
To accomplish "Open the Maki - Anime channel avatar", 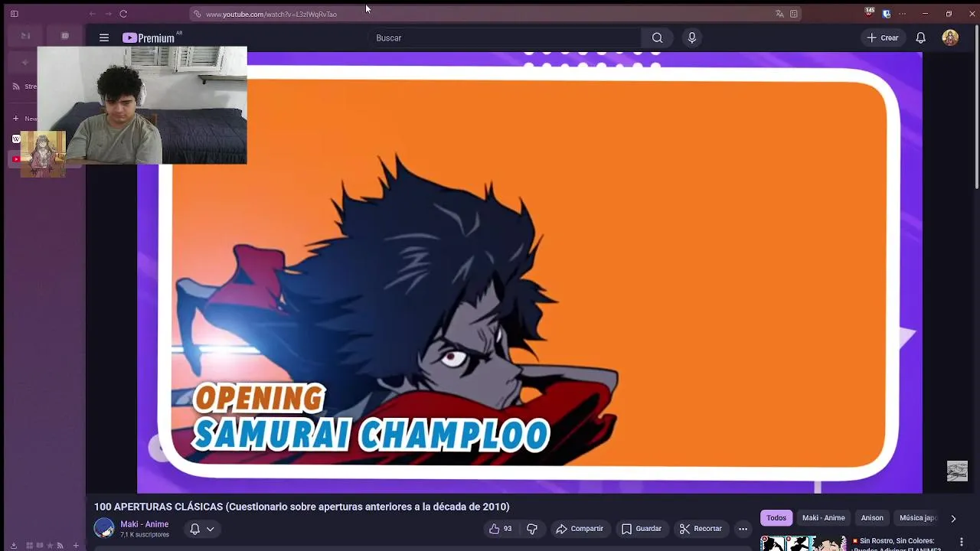I will click(104, 529).
